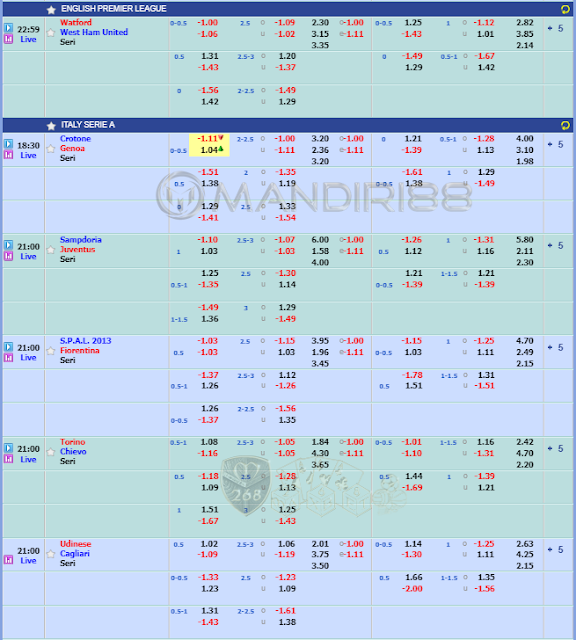This screenshot has width=576, height=640.
Task: Expand more bets (+5) for S.P.A.L. match
Action: (556, 347)
